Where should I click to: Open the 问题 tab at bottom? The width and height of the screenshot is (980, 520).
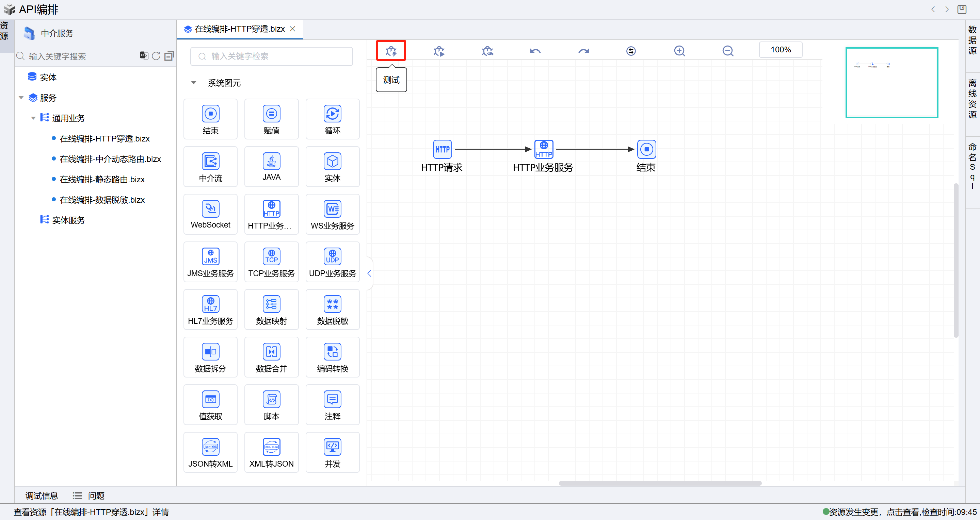96,495
